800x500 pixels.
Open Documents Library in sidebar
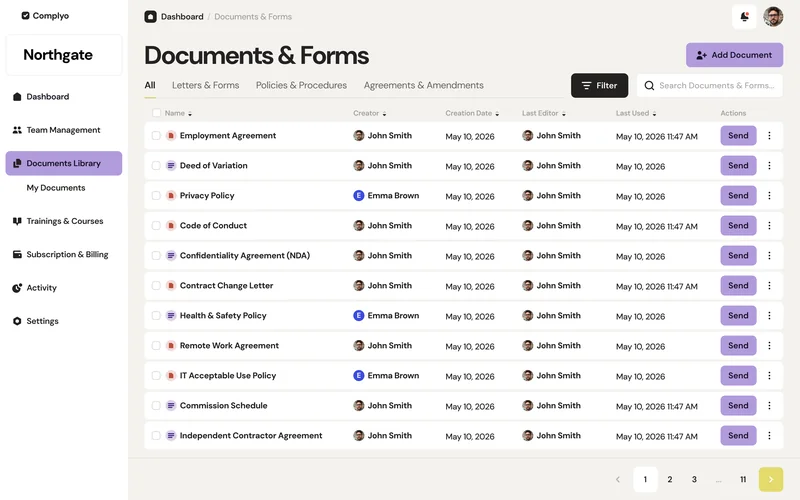[x=64, y=163]
